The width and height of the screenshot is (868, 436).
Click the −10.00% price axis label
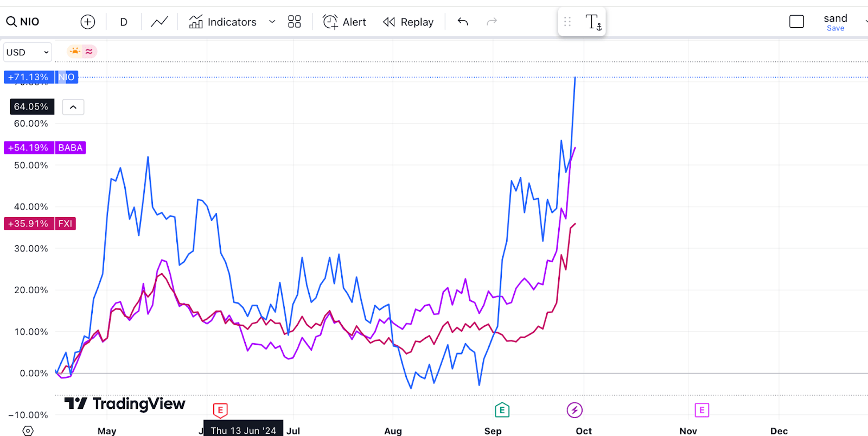[x=28, y=415]
